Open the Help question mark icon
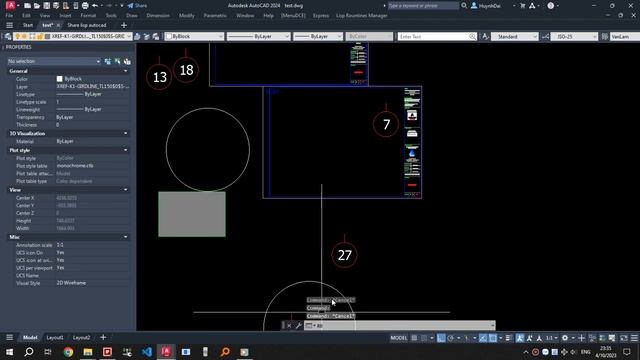 (x=551, y=6)
